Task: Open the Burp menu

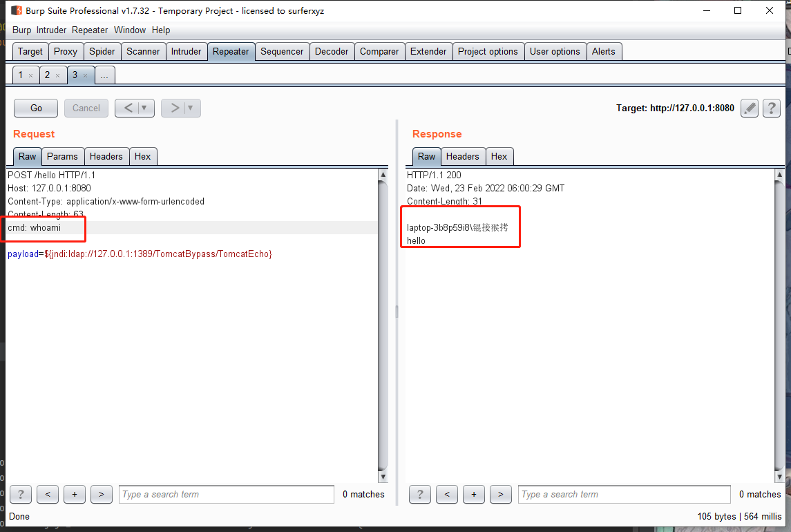Action: coord(21,30)
